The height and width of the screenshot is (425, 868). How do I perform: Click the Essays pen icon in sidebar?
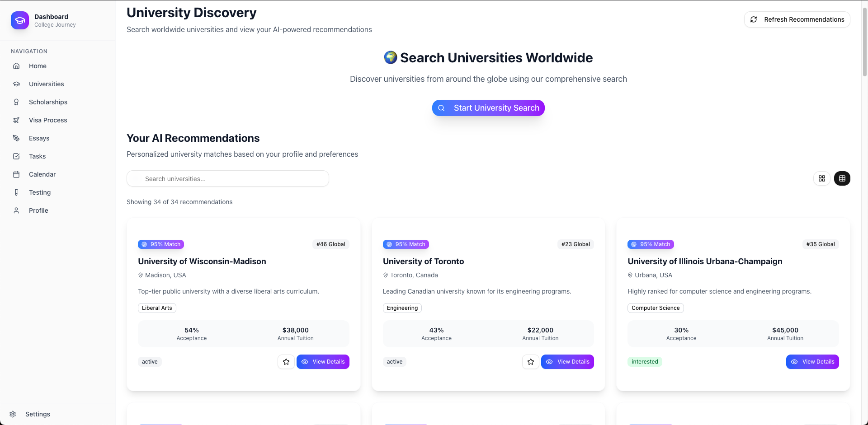click(x=16, y=138)
